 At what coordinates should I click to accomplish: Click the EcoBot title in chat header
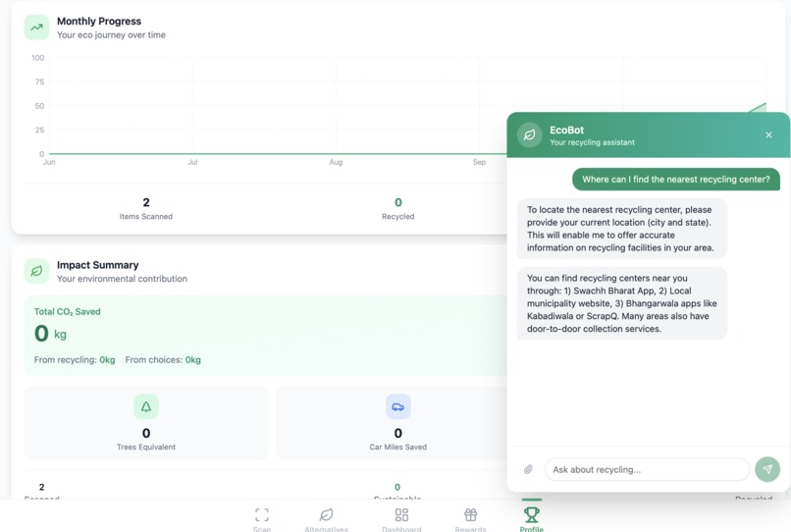pos(566,131)
